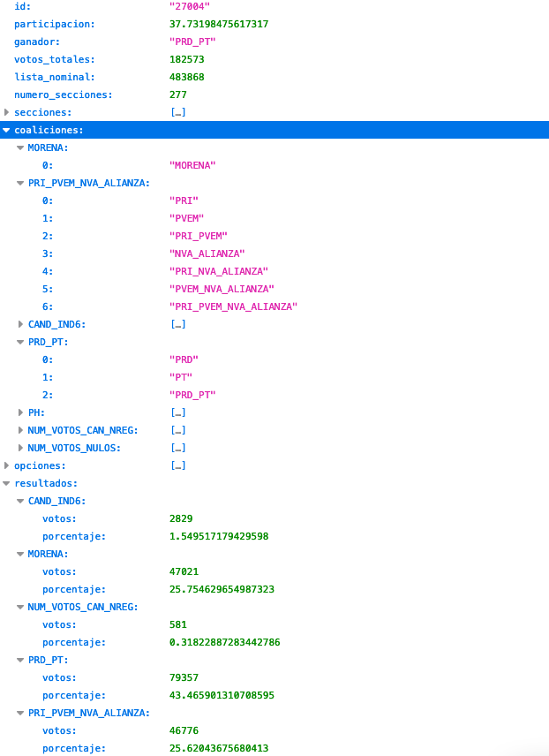Click collapsed array marker next to NUM_VOTOS_NULOS
This screenshot has width=549, height=756.
point(178,448)
